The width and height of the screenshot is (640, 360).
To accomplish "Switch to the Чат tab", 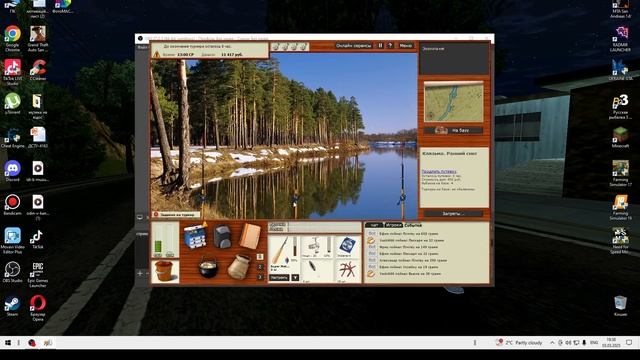I will (374, 225).
